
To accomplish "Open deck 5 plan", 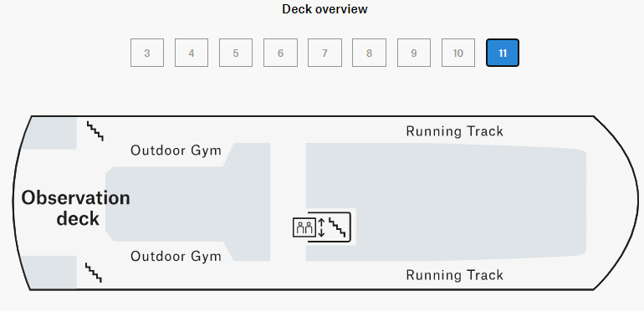I will pos(236,53).
